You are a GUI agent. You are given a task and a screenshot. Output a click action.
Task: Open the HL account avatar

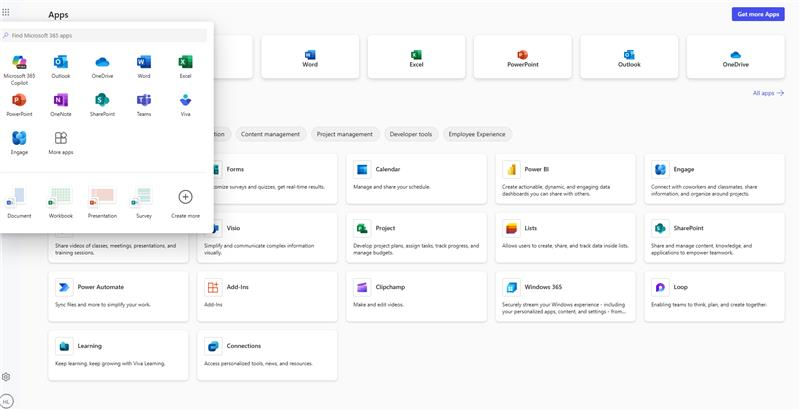click(x=7, y=401)
